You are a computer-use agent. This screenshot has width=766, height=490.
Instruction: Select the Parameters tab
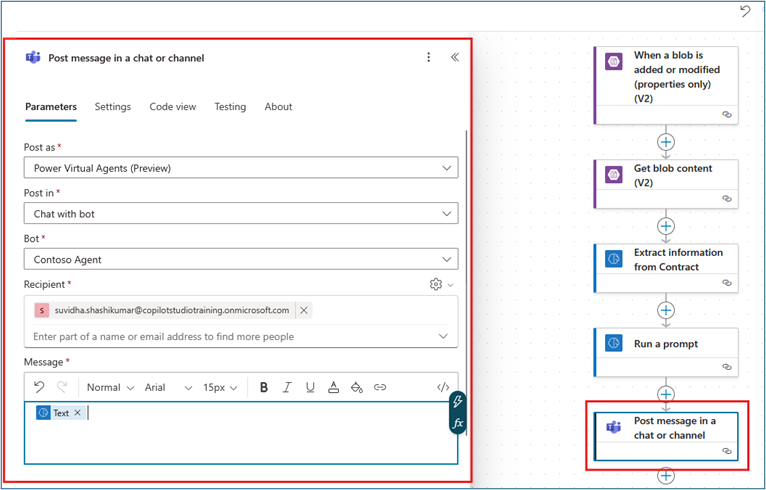(51, 107)
